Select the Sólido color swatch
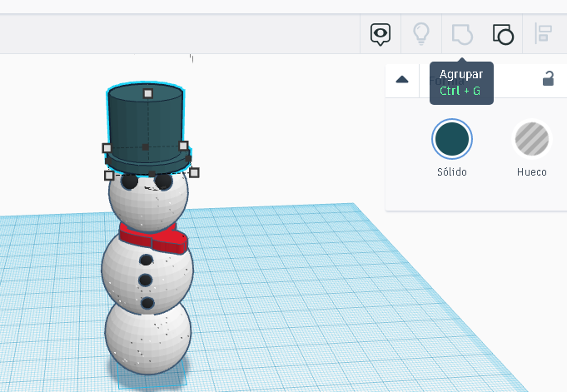 pos(451,139)
